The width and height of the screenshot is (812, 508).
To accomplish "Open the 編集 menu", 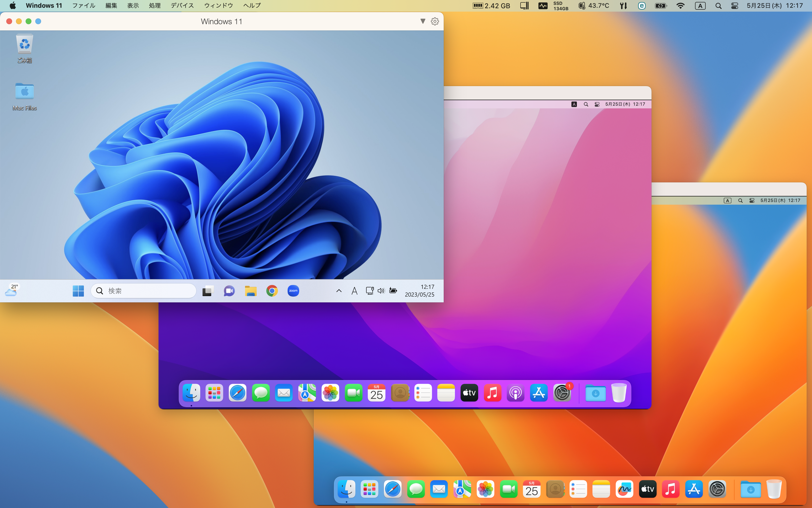I will click(x=111, y=6).
